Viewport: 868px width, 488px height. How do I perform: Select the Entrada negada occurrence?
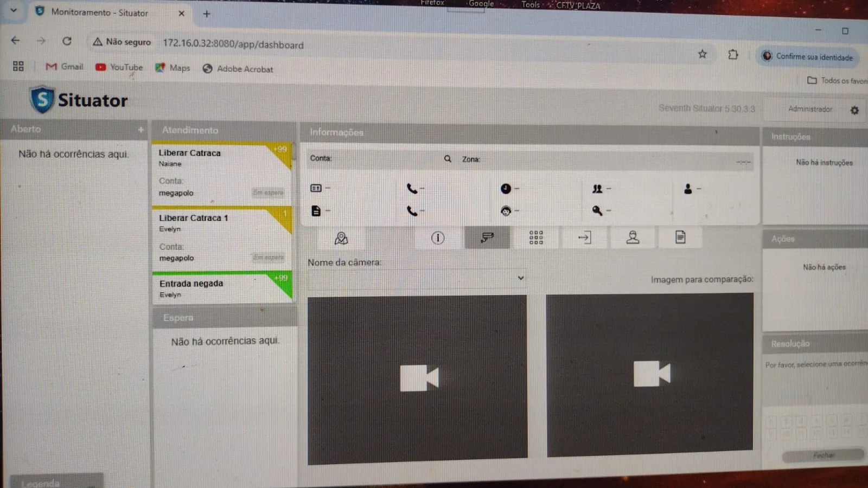tap(222, 288)
